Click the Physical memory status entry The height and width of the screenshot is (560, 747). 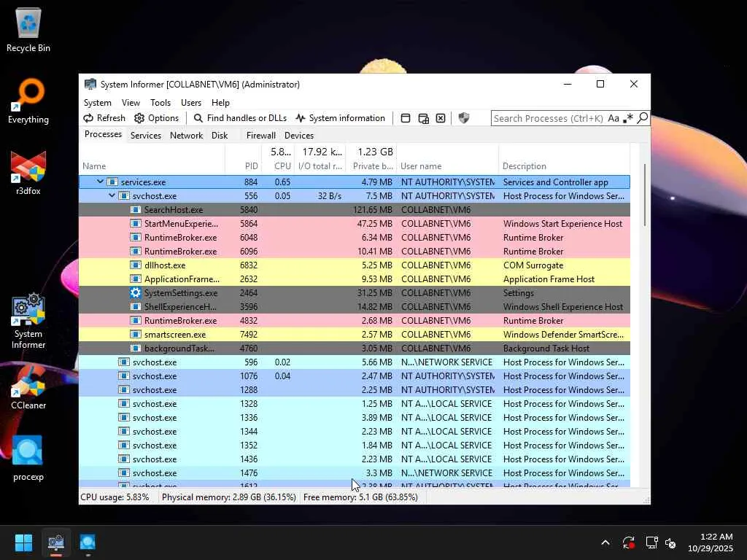pyautogui.click(x=228, y=497)
